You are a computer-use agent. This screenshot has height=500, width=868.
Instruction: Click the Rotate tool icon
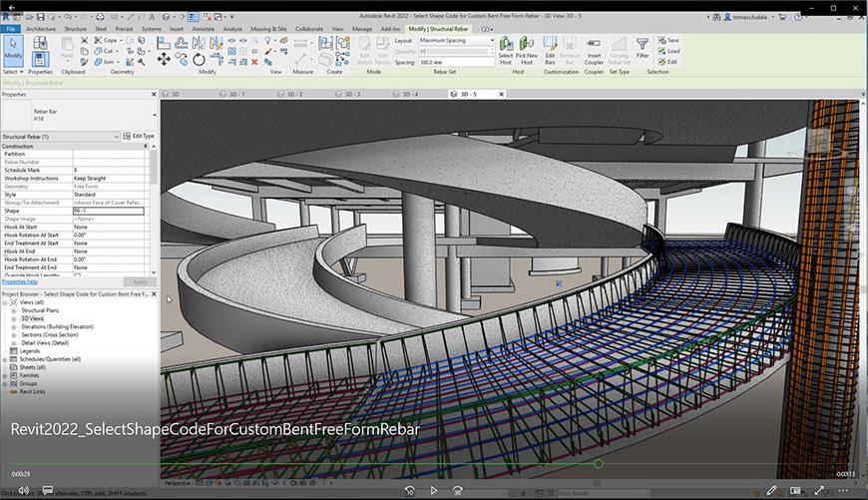[199, 59]
